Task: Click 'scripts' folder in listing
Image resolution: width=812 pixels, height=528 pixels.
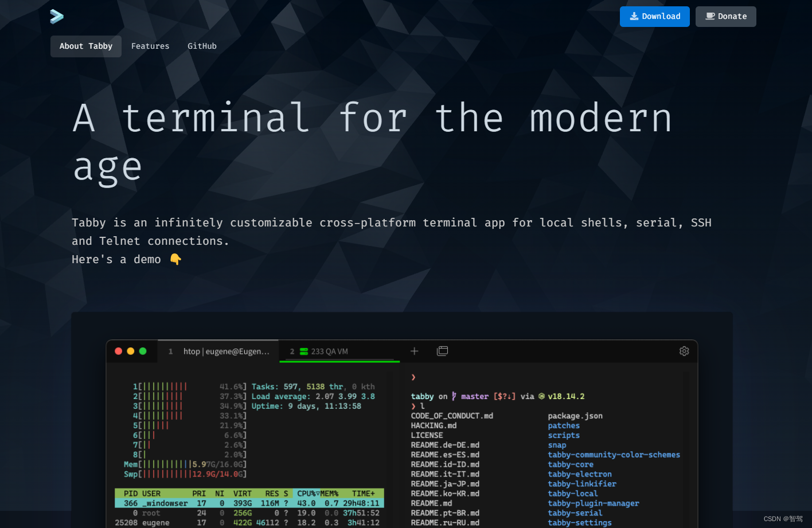Action: click(x=564, y=435)
